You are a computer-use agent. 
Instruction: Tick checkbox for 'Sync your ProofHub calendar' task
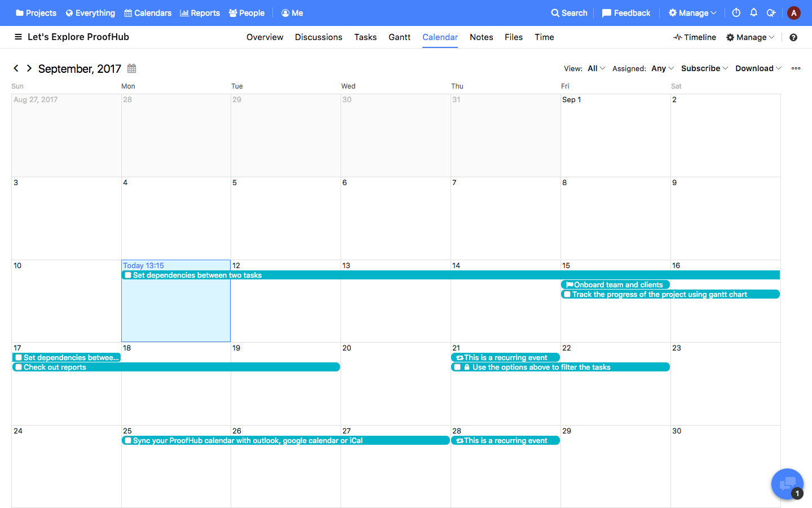click(x=128, y=441)
